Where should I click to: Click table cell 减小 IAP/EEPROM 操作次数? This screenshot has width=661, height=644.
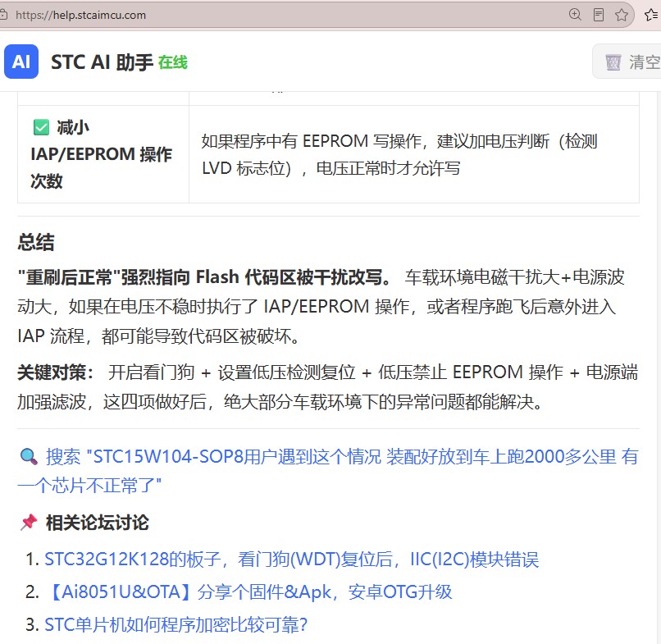pyautogui.click(x=103, y=154)
